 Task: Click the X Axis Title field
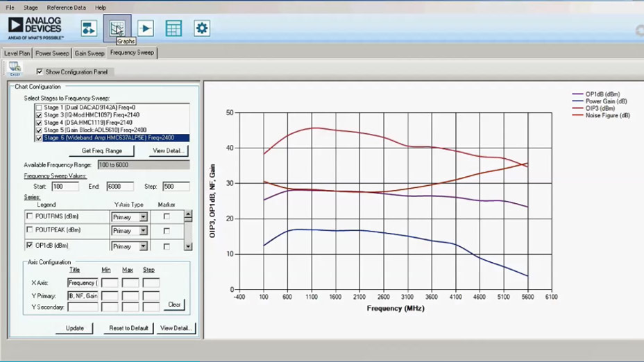click(83, 283)
